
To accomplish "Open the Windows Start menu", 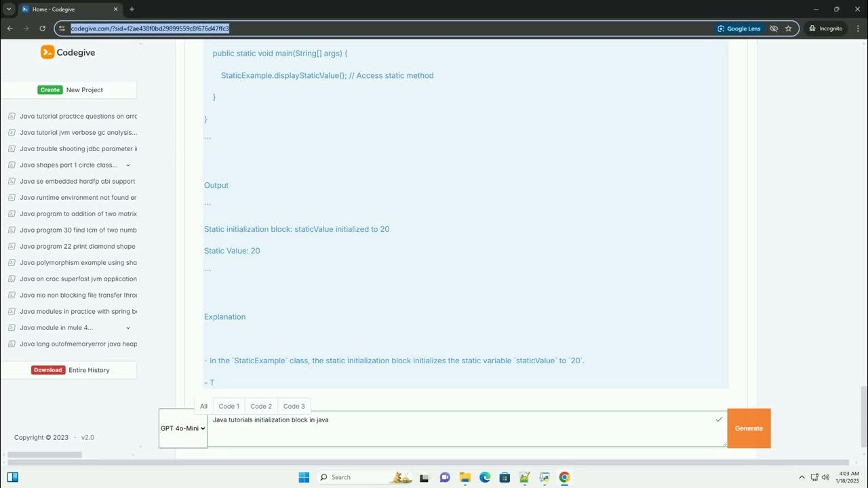I will click(x=304, y=477).
